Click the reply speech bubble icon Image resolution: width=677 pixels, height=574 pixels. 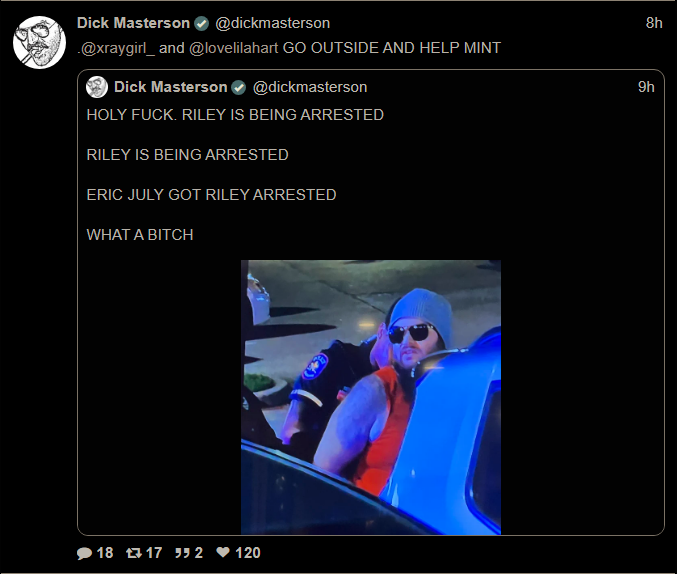click(84, 553)
